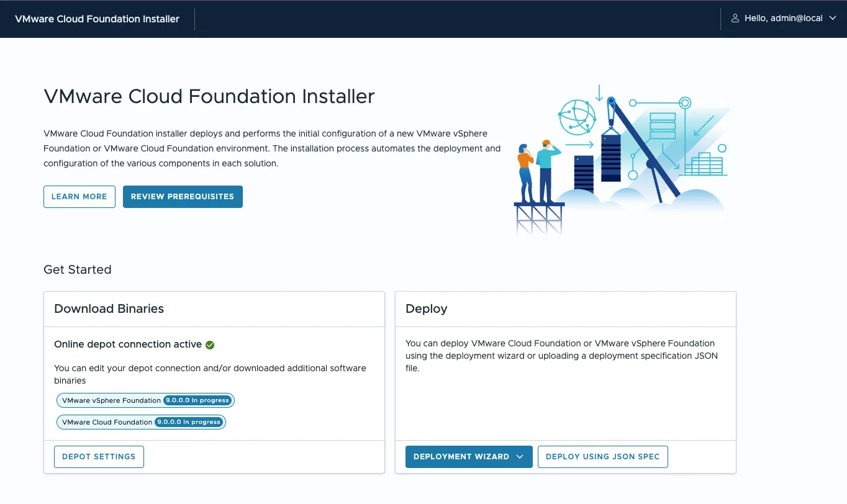
Task: Click the 'Deploy' card title
Action: (x=427, y=308)
